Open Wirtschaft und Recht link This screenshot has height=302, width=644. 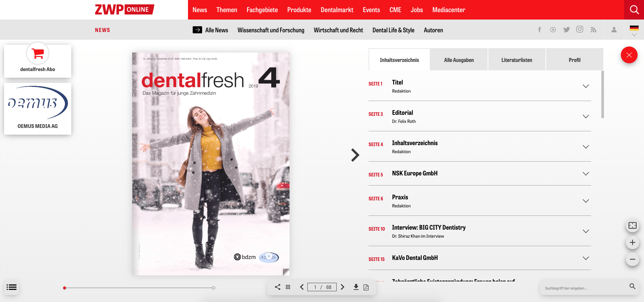click(338, 30)
